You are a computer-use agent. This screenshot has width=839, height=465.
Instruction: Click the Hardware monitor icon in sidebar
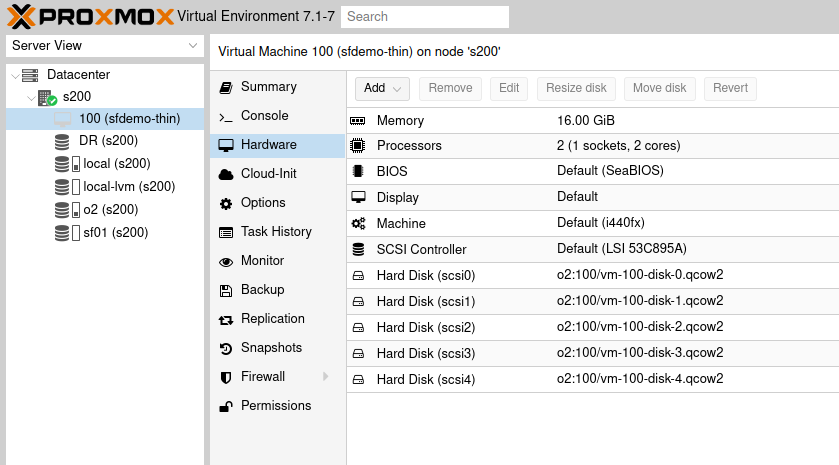click(226, 145)
